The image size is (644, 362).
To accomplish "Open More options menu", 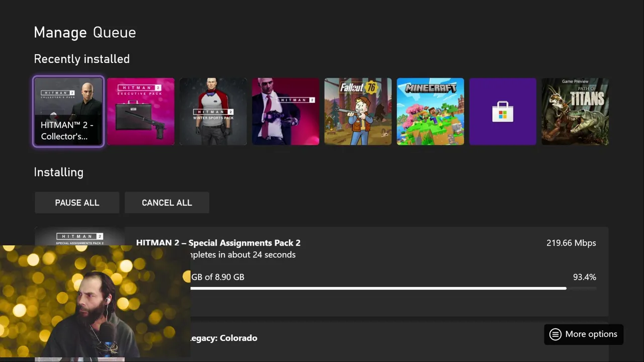I will (x=584, y=334).
